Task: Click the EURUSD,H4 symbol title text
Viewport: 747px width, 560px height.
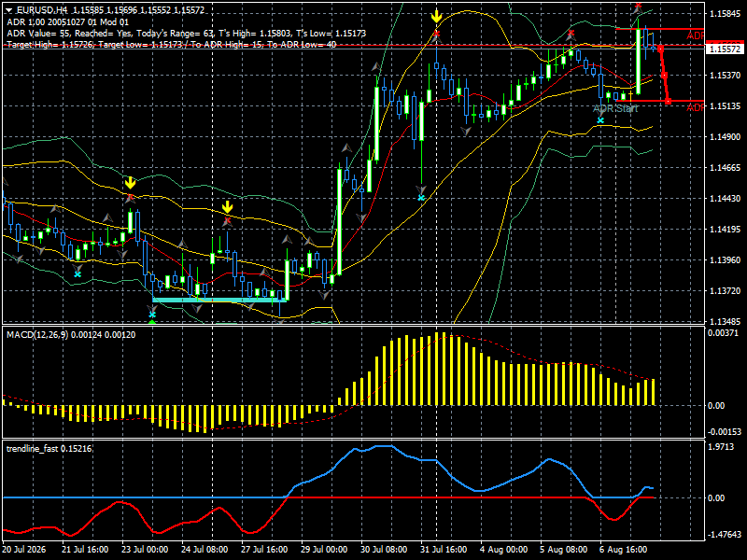Action: coord(42,10)
